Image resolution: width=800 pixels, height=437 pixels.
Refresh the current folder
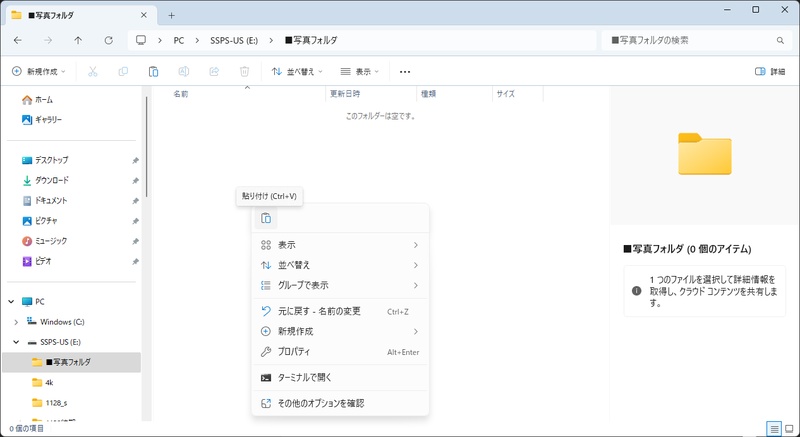click(108, 40)
